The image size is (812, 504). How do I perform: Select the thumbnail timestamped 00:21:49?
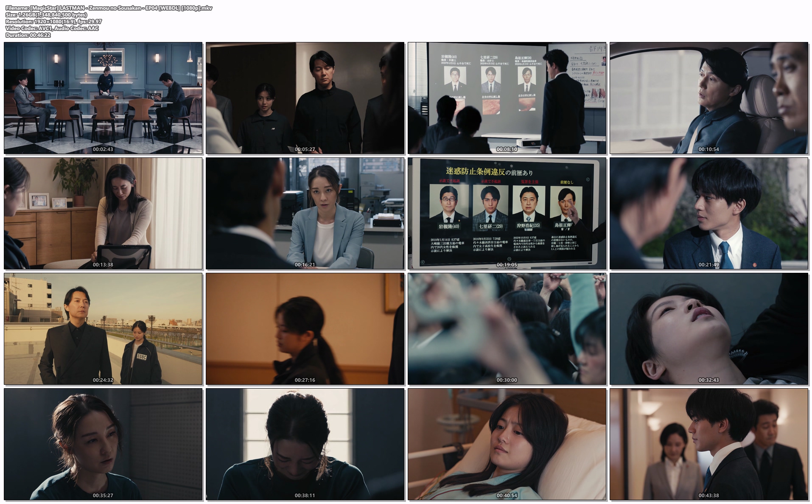pos(709,213)
